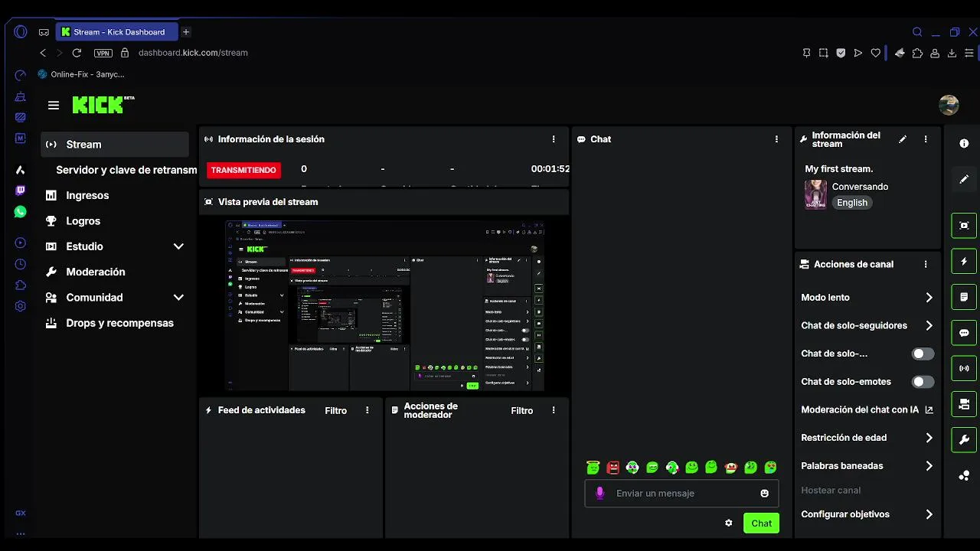Viewport: 980px width, 551px height.
Task: Toggle the VPN badge in address bar
Action: click(x=103, y=53)
